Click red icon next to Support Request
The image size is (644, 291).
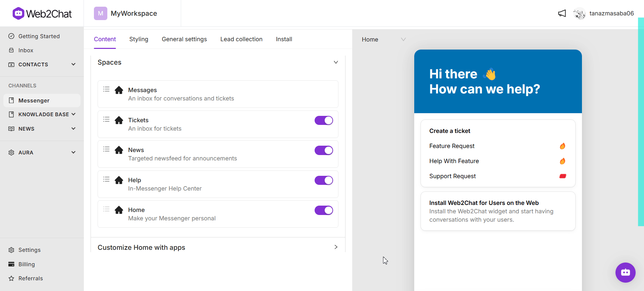point(563,176)
